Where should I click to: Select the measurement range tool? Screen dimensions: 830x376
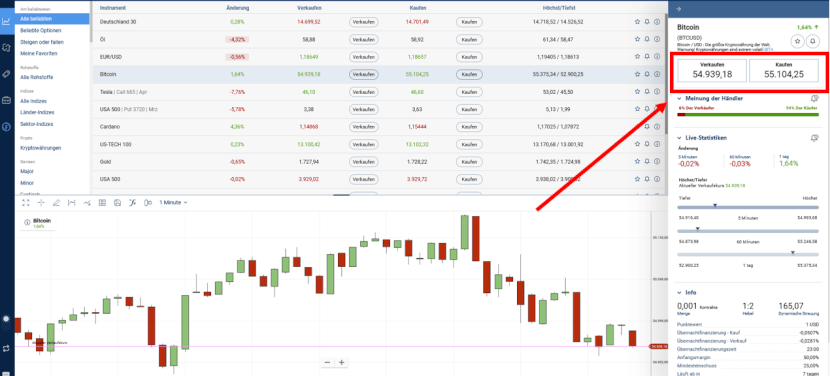tap(71, 202)
